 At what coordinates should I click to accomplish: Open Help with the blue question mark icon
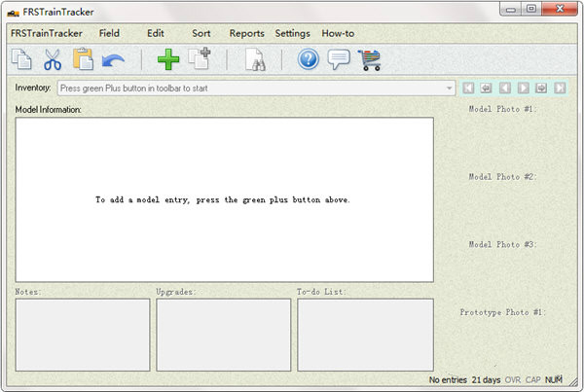tap(308, 59)
